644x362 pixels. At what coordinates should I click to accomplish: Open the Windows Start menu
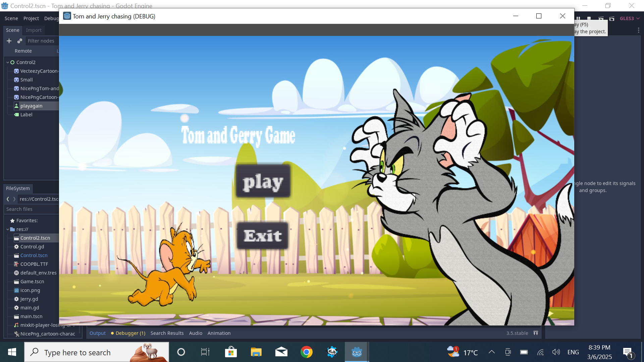point(12,352)
